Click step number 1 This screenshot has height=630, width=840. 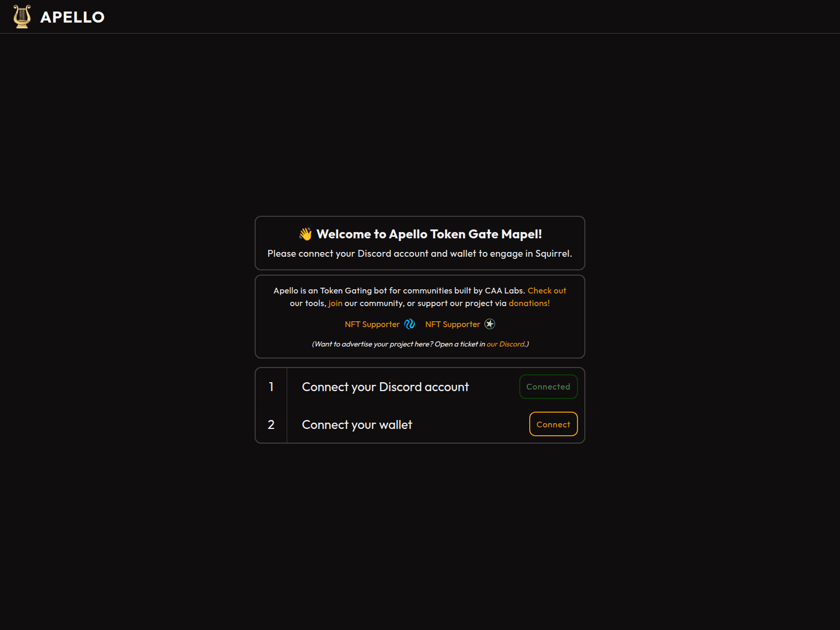[271, 387]
